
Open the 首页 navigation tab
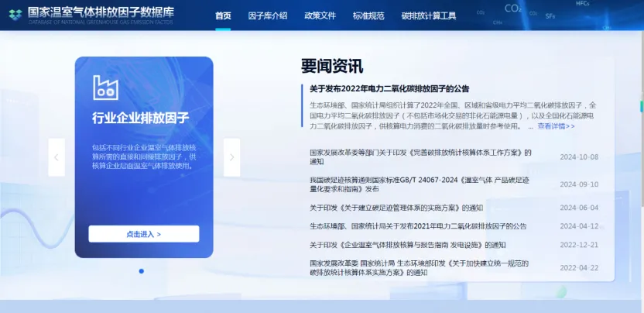pyautogui.click(x=223, y=15)
